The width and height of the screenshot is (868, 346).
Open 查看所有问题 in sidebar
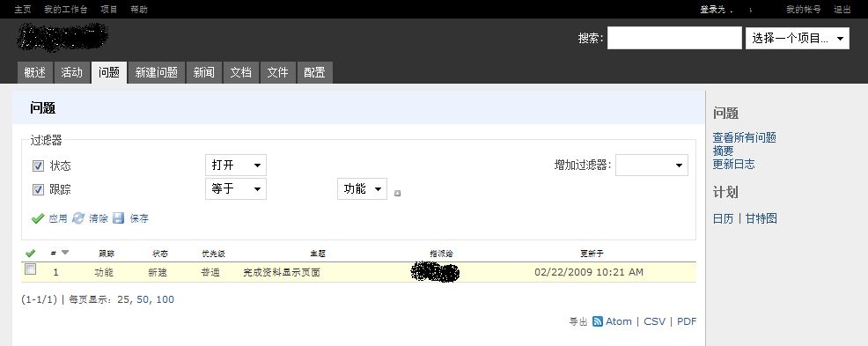(744, 138)
